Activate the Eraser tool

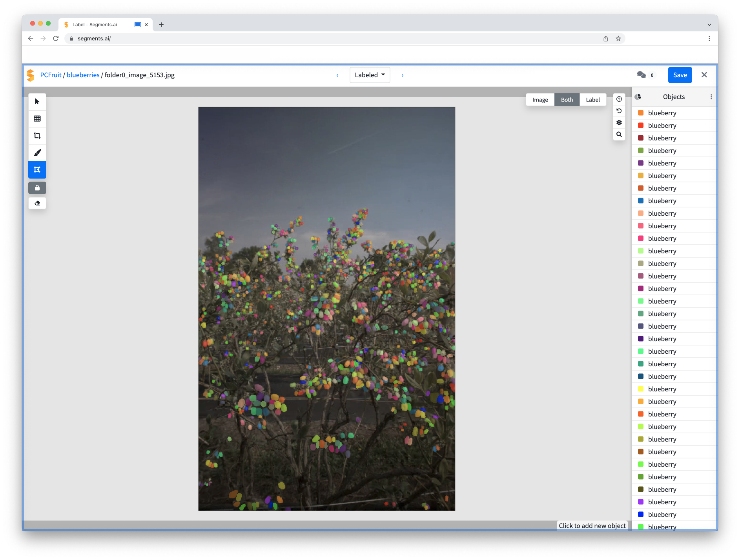click(x=37, y=203)
